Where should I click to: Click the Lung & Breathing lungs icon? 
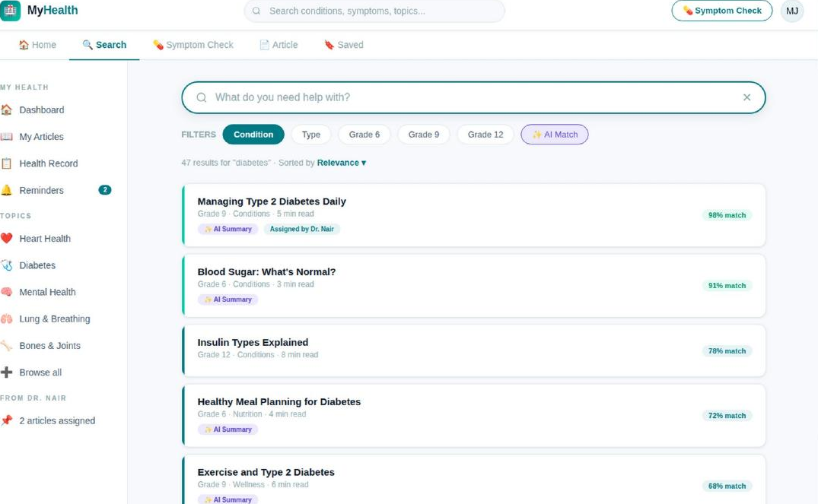click(6, 319)
